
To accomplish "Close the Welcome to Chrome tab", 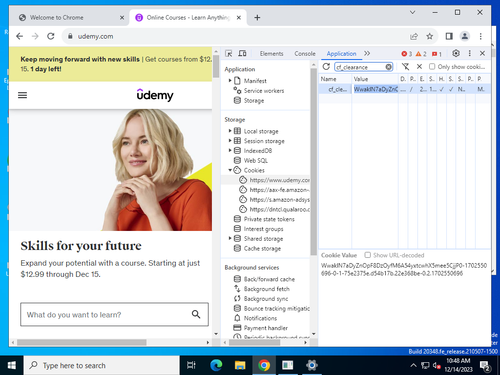I will click(x=122, y=18).
